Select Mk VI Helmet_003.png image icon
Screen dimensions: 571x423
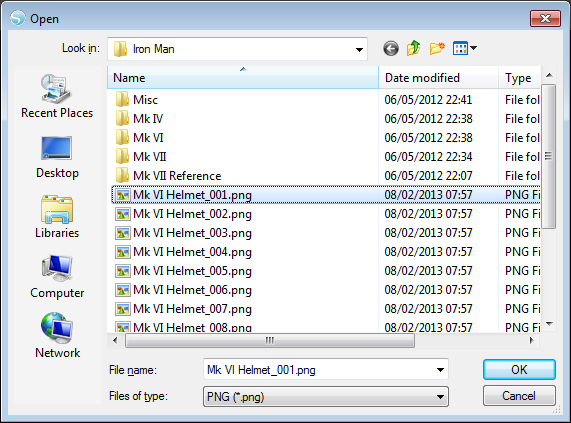click(123, 233)
